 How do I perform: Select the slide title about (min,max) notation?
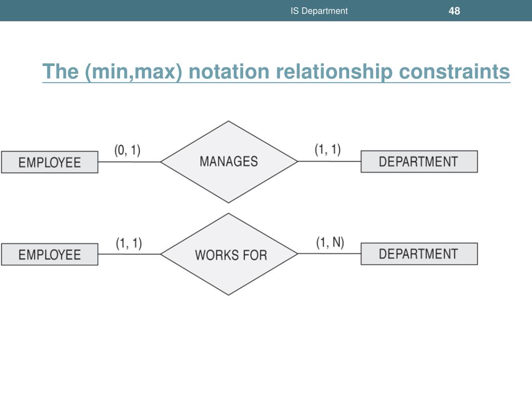276,71
